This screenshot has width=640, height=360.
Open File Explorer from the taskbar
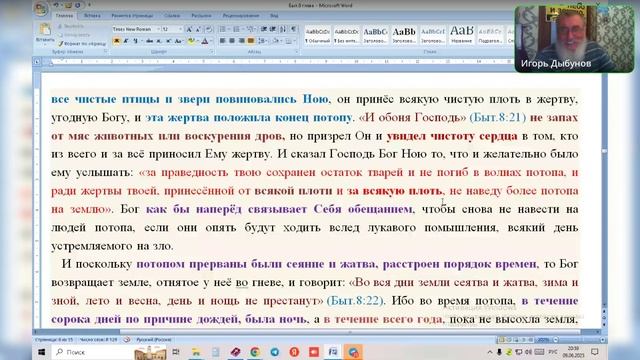click(196, 352)
